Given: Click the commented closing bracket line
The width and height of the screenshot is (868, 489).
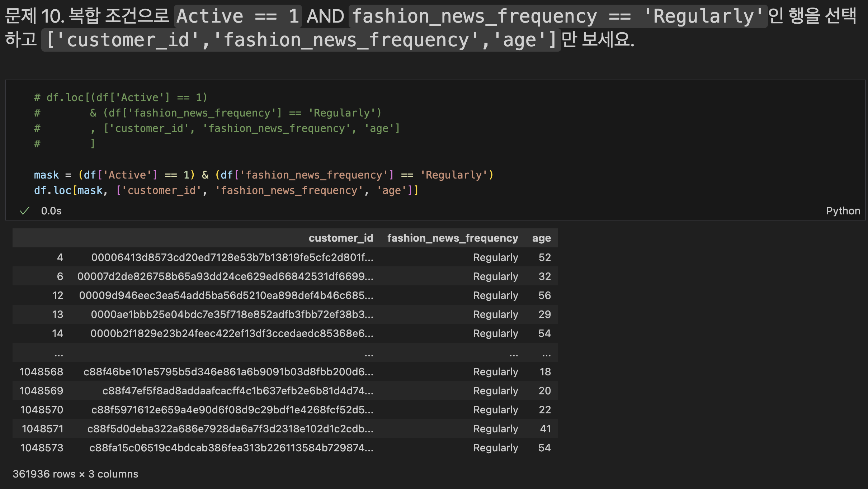Looking at the screenshot, I should (93, 144).
